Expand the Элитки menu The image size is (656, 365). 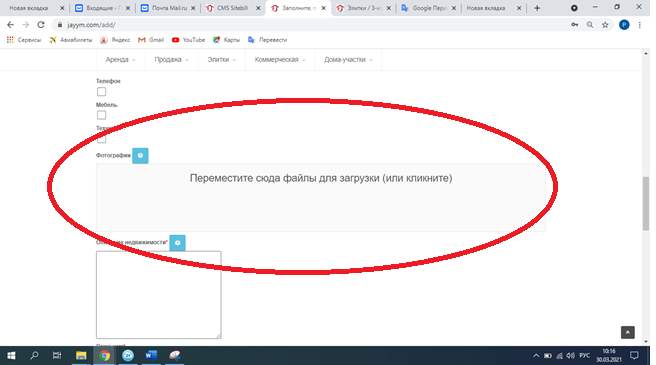click(221, 59)
